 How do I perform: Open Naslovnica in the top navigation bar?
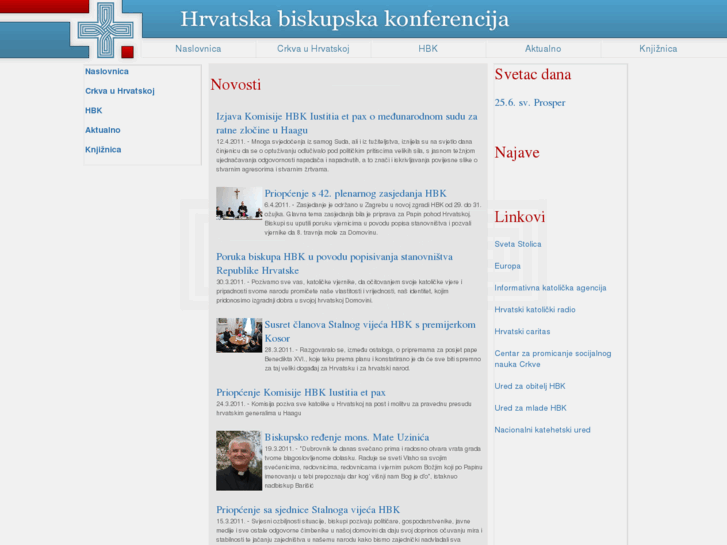click(198, 49)
